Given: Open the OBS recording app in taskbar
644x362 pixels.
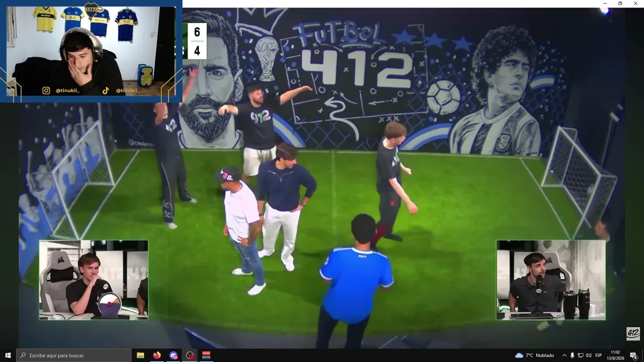Looking at the screenshot, I should tap(190, 355).
